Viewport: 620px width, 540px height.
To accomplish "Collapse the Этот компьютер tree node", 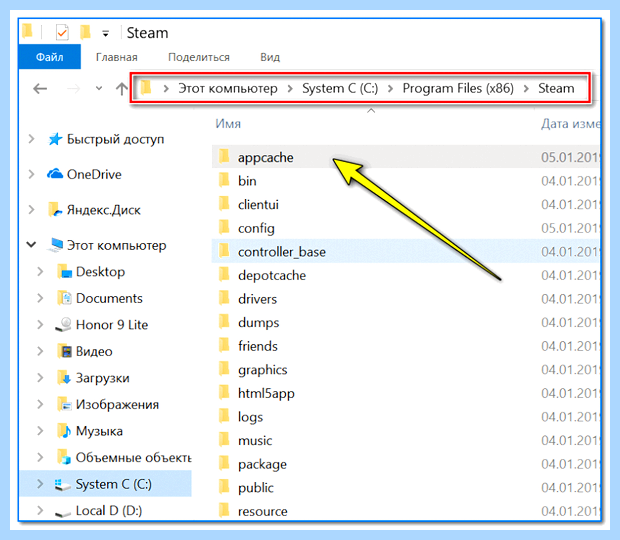I will click(x=31, y=245).
